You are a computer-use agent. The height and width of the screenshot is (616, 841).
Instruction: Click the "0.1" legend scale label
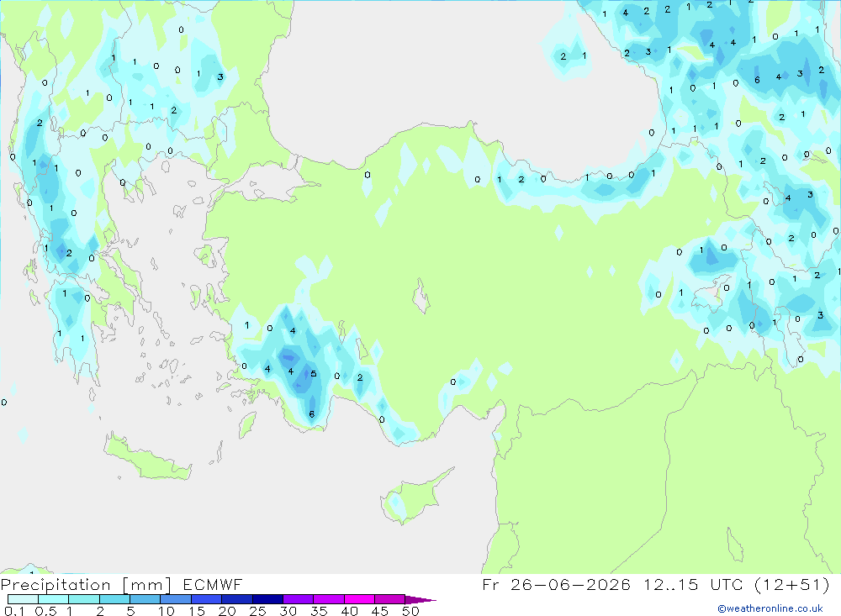tap(14, 611)
